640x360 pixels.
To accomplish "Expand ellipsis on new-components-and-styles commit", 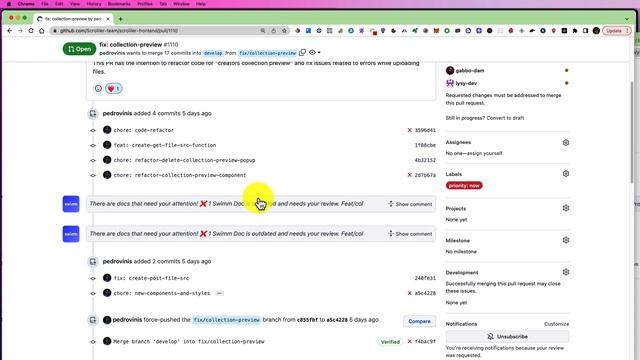I will coord(219,293).
